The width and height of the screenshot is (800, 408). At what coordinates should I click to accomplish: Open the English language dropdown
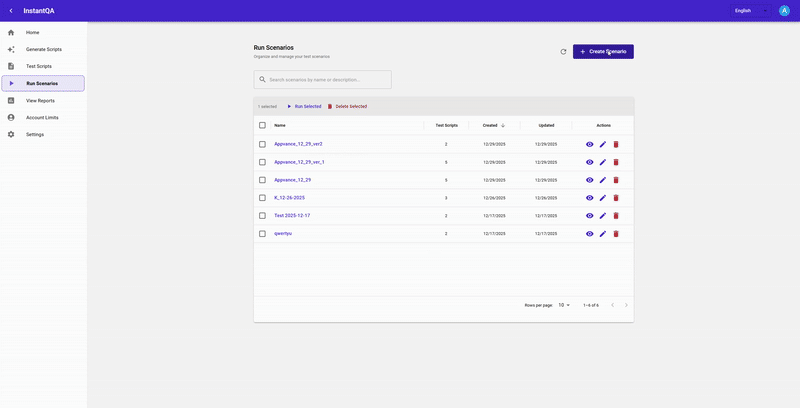tap(751, 10)
